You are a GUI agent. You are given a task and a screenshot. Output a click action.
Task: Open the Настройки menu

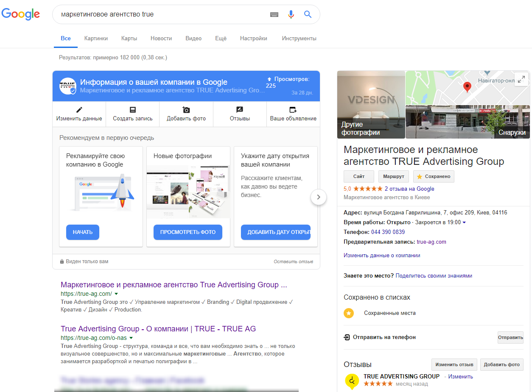(x=254, y=39)
